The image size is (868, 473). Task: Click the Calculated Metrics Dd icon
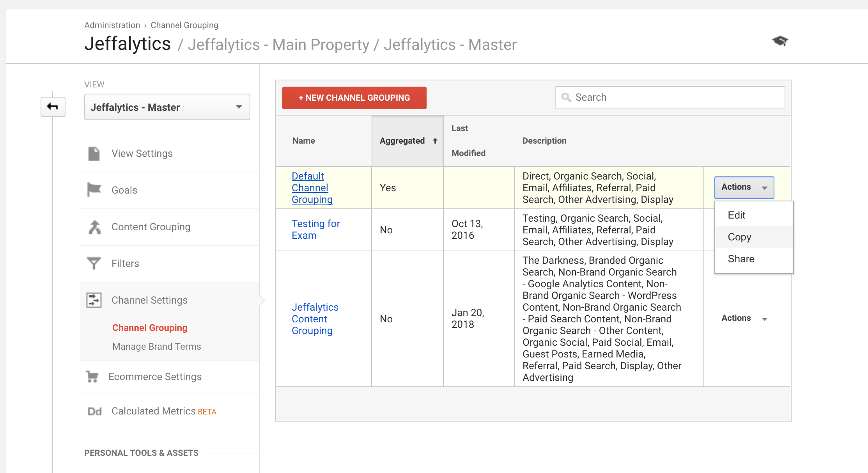94,411
